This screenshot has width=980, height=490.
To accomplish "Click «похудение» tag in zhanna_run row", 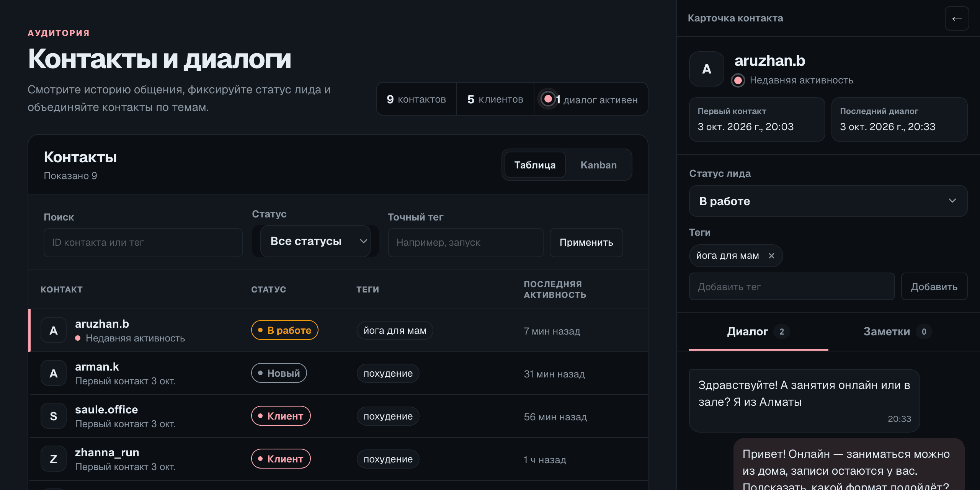I will (388, 459).
